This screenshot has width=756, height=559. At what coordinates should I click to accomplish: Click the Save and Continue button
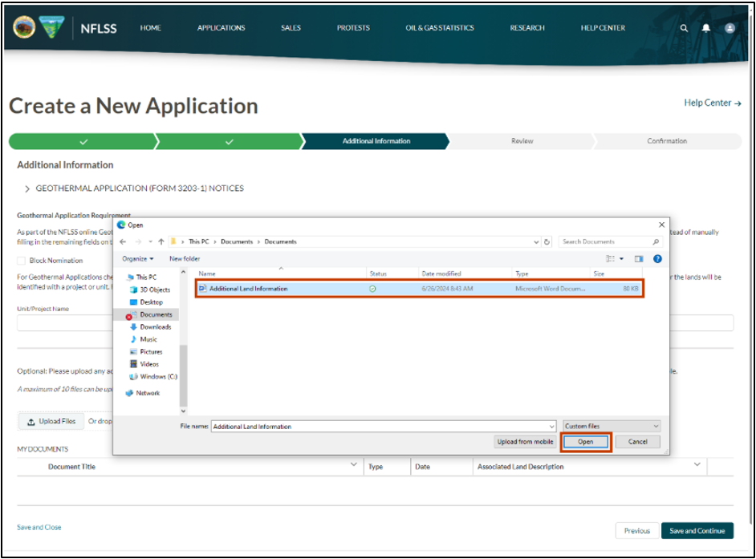coord(697,531)
